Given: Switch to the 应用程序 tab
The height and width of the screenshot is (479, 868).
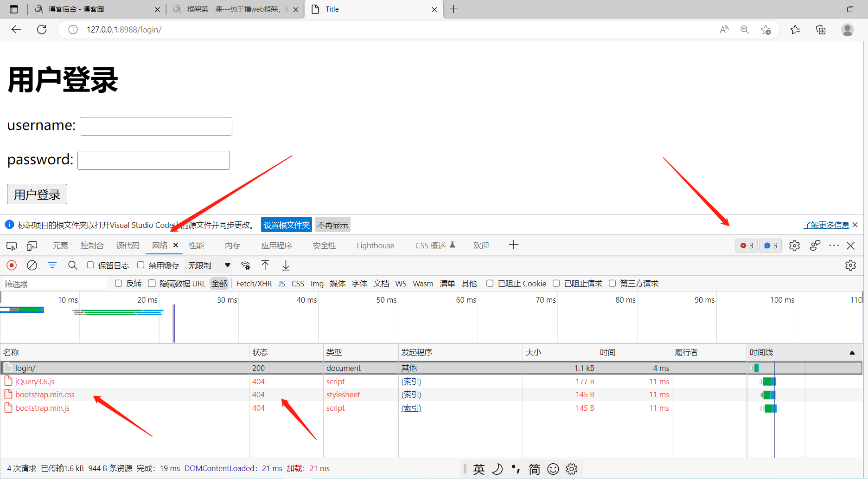Looking at the screenshot, I should 276,246.
